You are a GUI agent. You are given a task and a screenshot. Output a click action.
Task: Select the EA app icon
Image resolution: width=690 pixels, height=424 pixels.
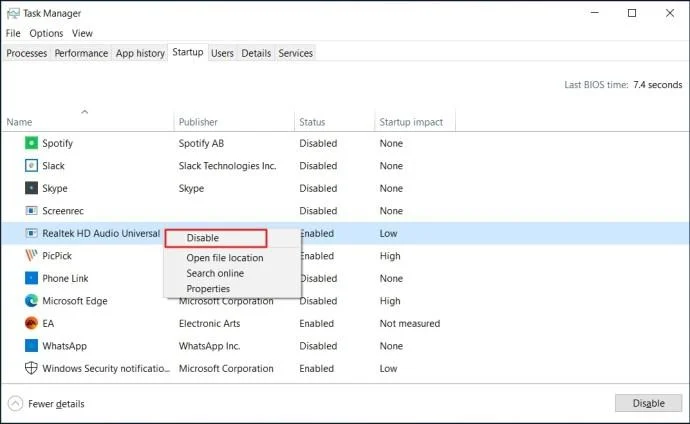click(x=31, y=323)
